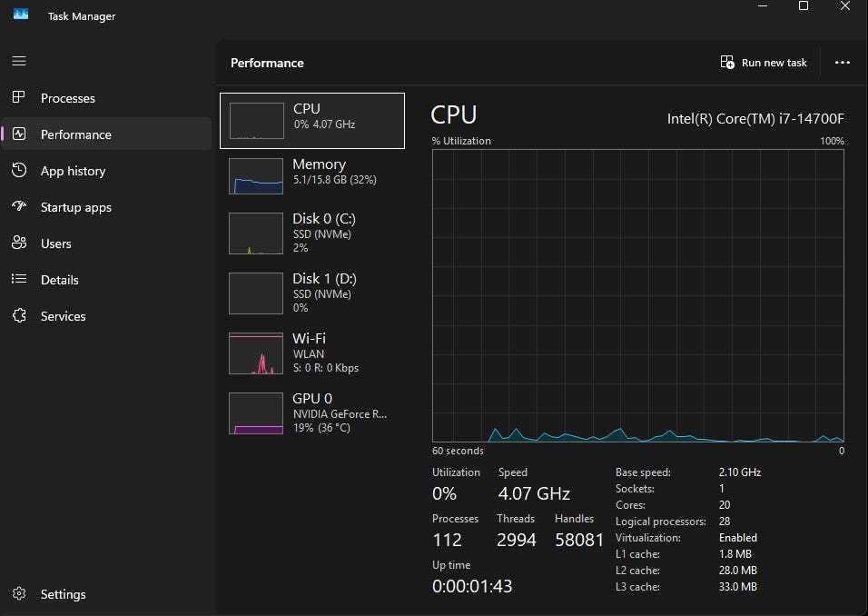Click the Logical processors 28 value
The height and width of the screenshot is (616, 868).
[x=724, y=522]
